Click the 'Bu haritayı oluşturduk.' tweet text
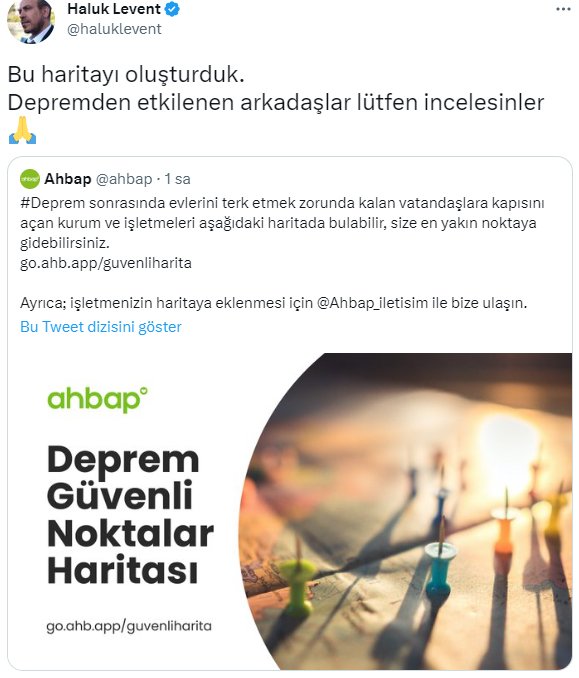This screenshot has height=678, width=579. 126,74
